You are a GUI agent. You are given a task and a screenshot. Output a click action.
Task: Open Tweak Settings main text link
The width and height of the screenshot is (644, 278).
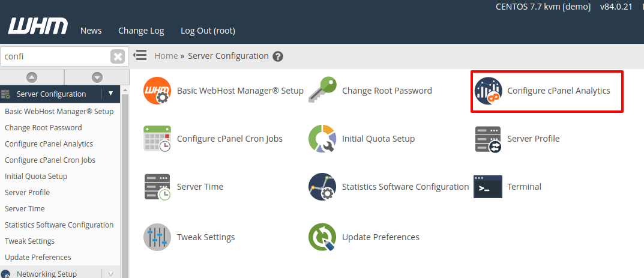click(206, 237)
